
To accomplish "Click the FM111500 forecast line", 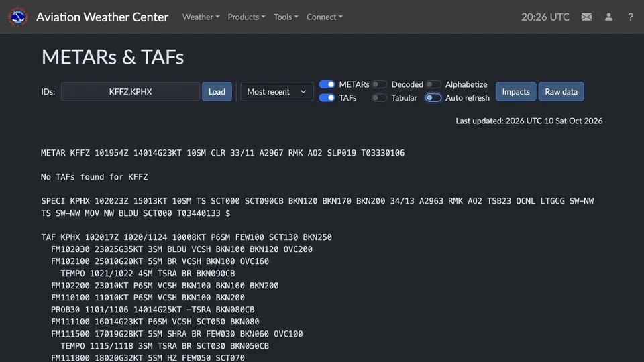I will 177,334.
